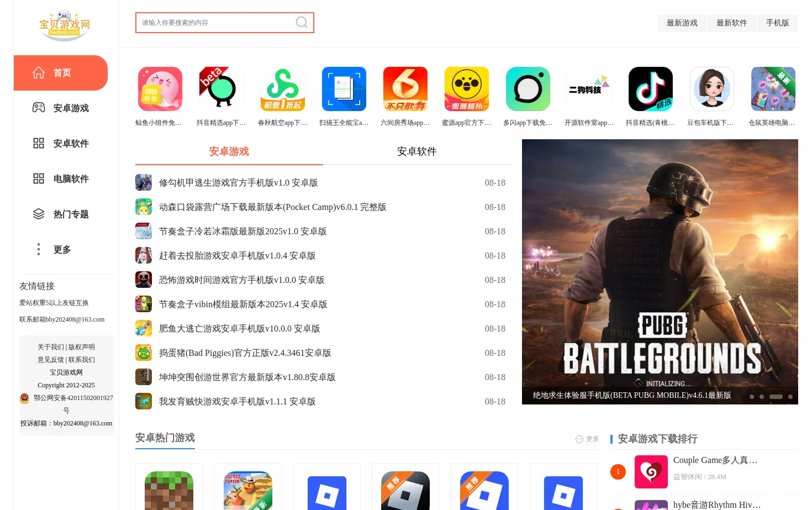Click the 更多 link for 安卓热门游戏
Screen dimensions: 812x510
587,439
